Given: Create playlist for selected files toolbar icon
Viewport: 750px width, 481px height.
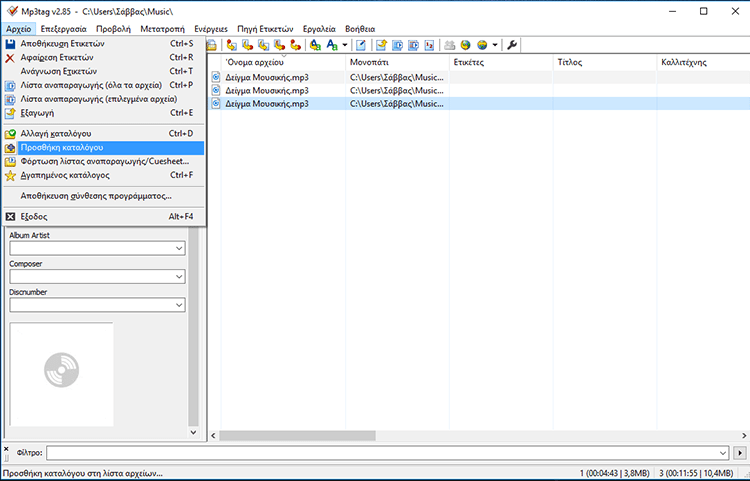Looking at the screenshot, I should point(414,45).
